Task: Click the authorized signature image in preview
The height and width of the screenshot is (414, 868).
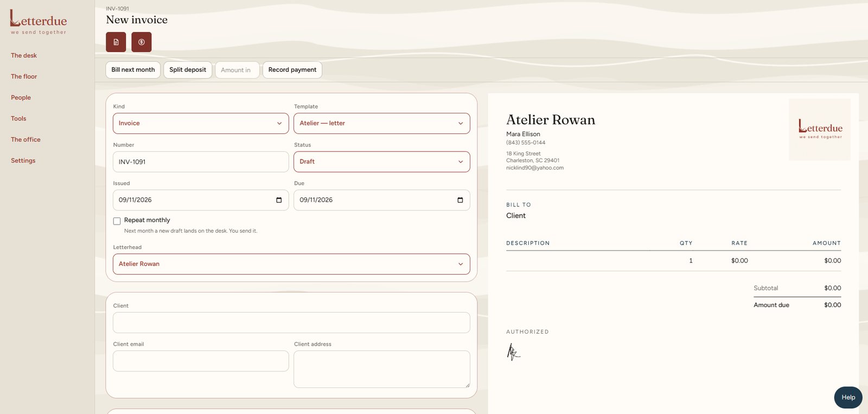Action: [x=513, y=352]
